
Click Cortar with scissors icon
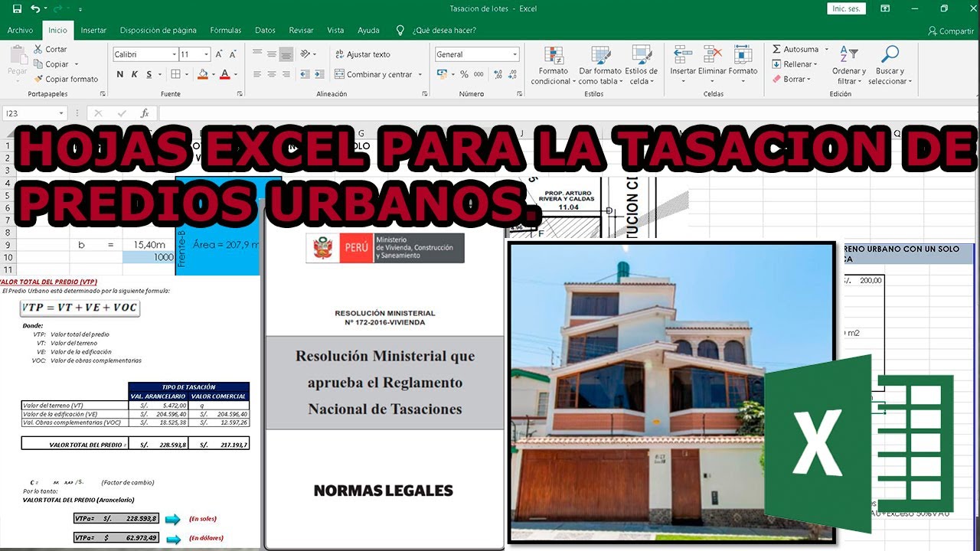[51, 49]
